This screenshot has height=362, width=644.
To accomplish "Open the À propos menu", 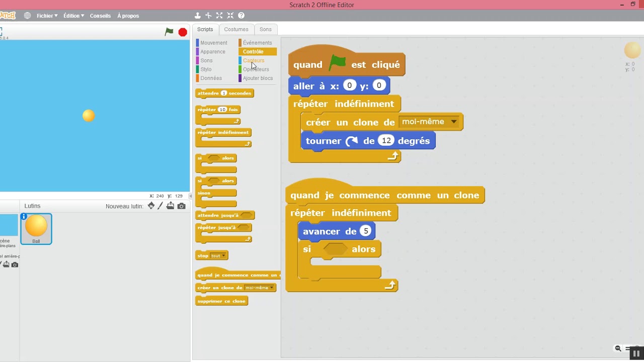I will [x=128, y=16].
